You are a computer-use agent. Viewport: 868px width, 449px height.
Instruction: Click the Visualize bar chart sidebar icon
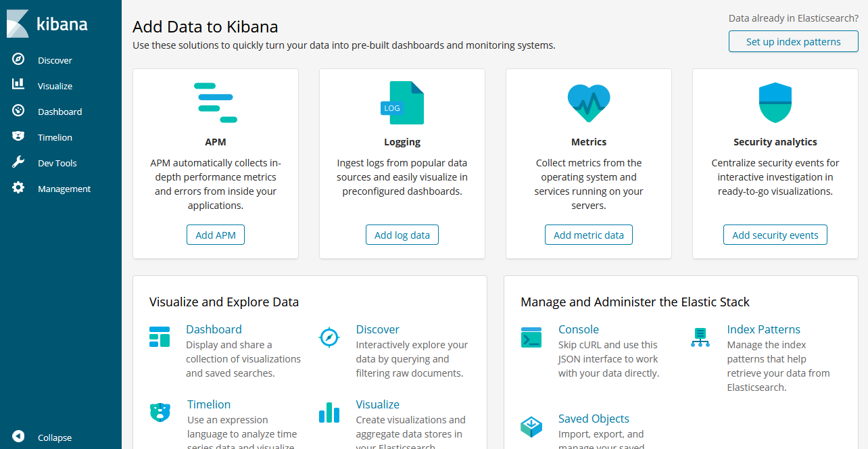18,85
